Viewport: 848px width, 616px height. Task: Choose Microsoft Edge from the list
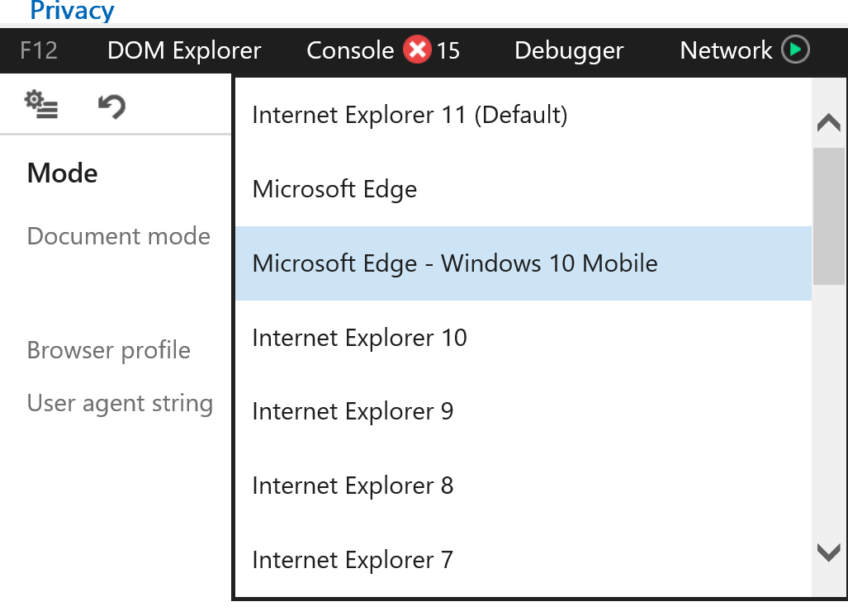(523, 189)
